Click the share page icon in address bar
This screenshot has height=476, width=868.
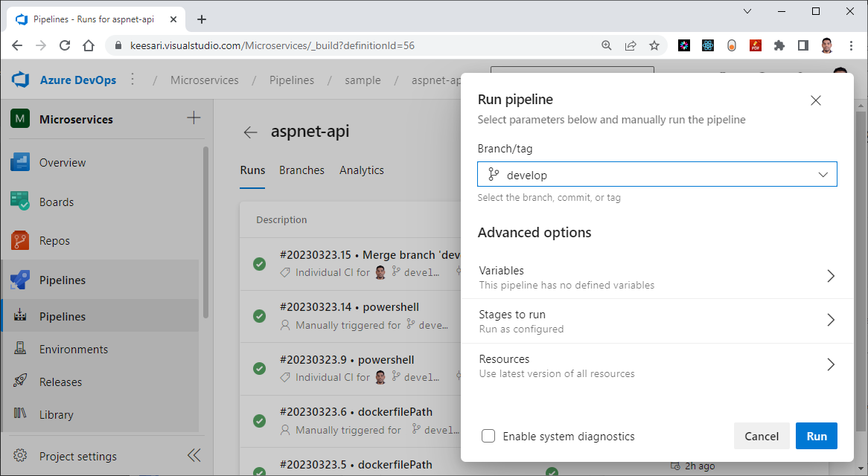tap(631, 45)
